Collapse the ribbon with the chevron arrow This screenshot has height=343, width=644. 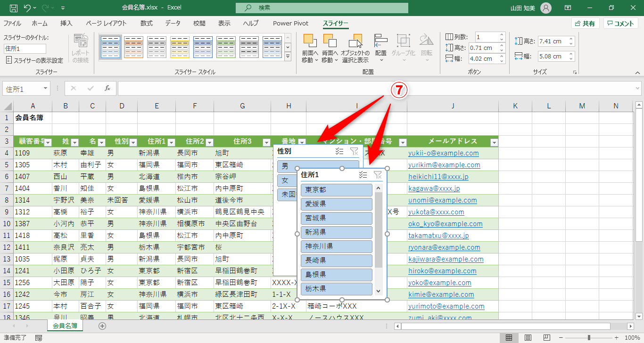637,73
